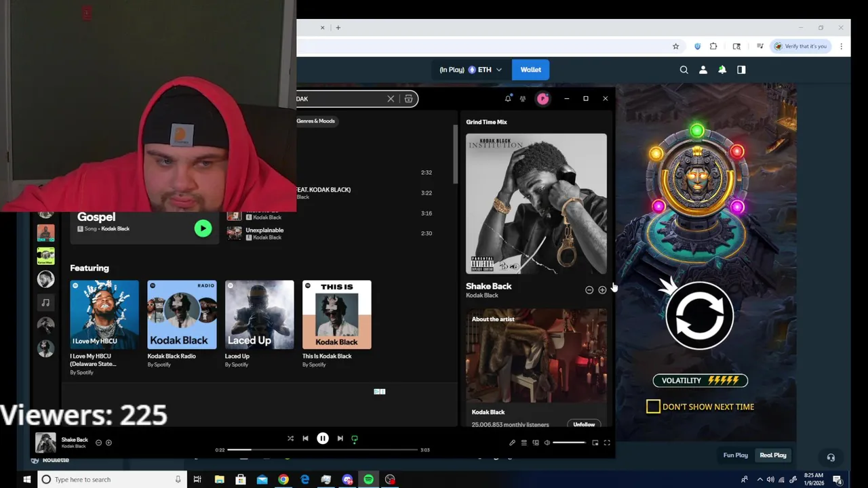Open Spotify Friend Activity icon
This screenshot has width=868, height=488.
(523, 99)
